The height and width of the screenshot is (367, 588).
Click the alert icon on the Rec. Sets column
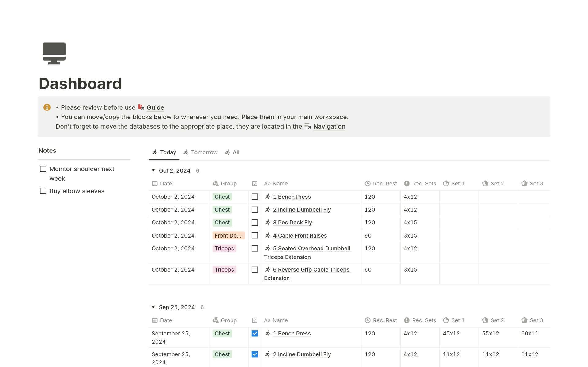407,183
